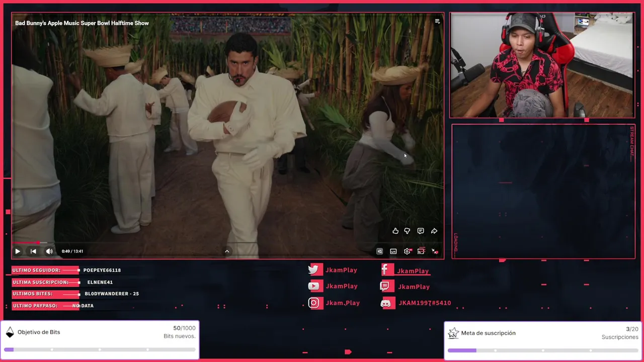Click the 50/1000 bits counter
The image size is (644, 362).
[x=184, y=328]
